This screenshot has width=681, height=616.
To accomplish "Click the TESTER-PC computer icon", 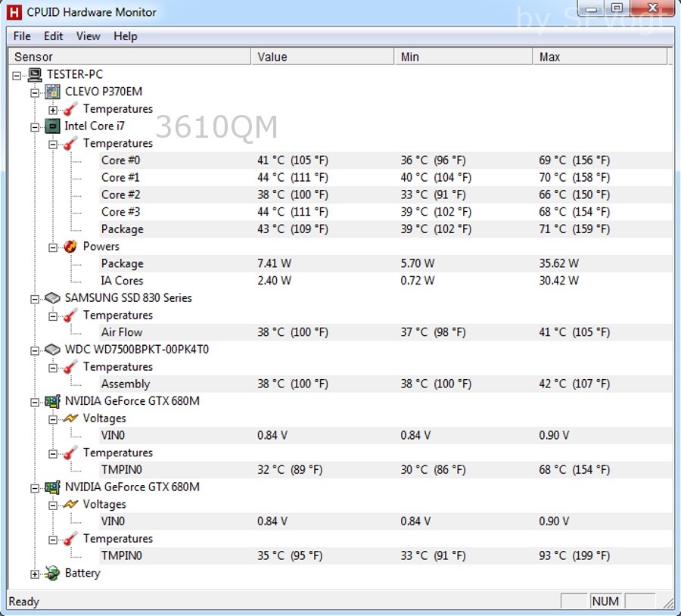I will 35,74.
